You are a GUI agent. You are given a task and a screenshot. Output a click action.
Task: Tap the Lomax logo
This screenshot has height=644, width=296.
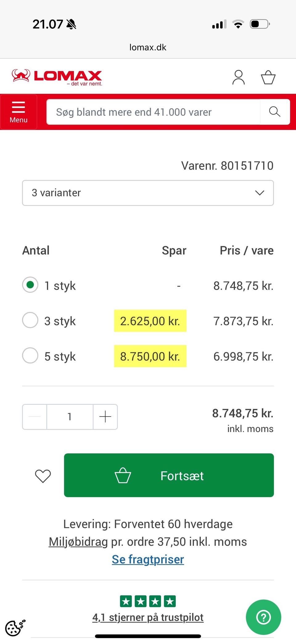click(x=57, y=77)
